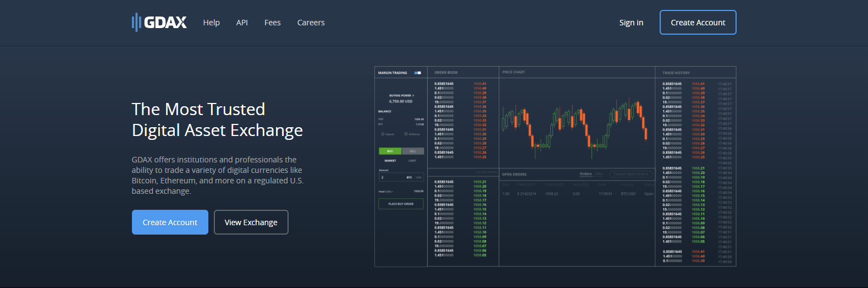The image size is (868, 288).
Task: Open the Help page
Action: tap(212, 23)
